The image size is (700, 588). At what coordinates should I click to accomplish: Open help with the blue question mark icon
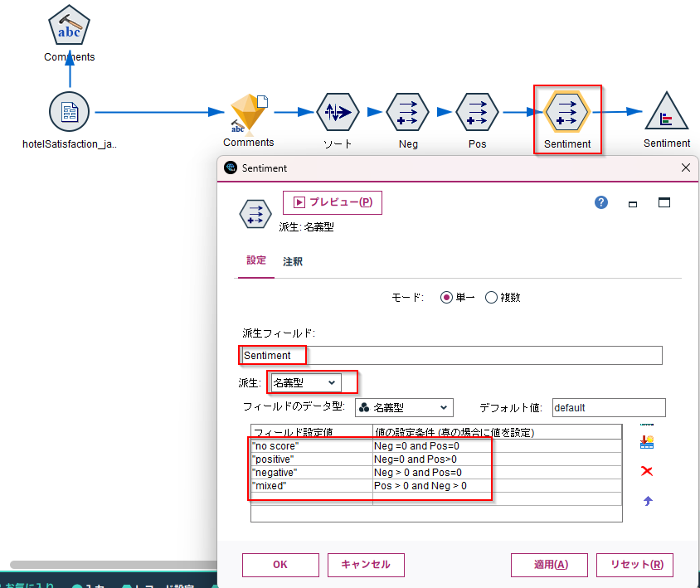(601, 202)
